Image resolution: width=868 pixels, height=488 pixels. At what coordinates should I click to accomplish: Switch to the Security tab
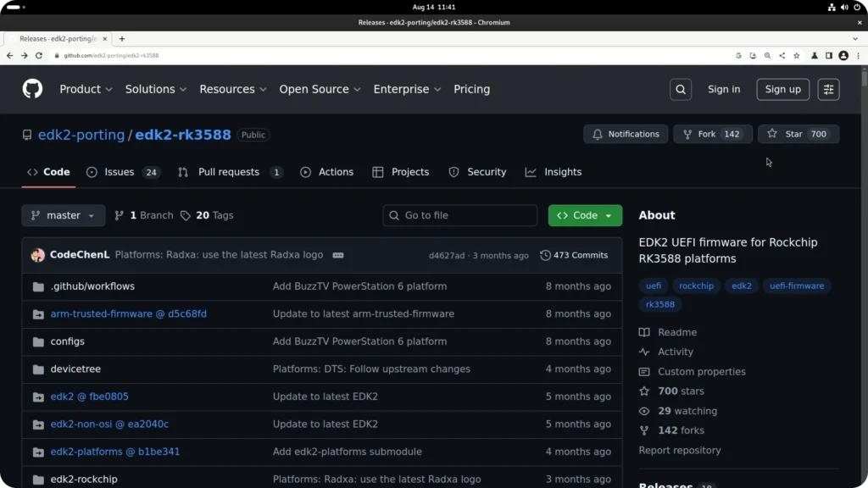click(x=477, y=172)
